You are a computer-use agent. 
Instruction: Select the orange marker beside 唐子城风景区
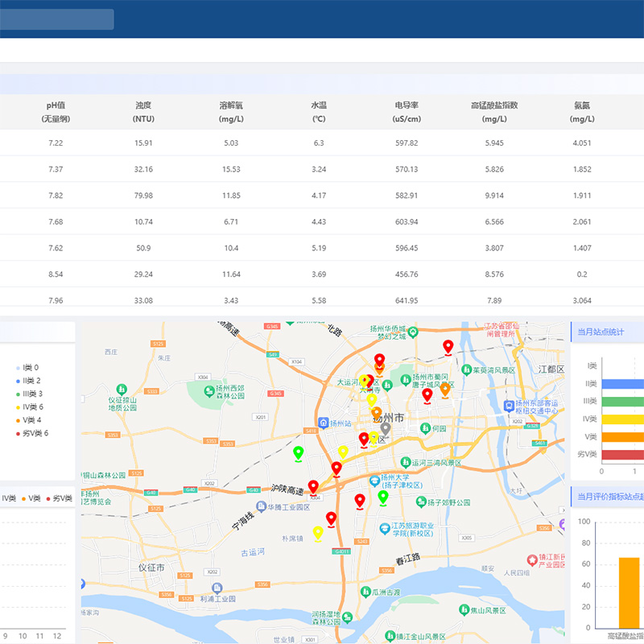pos(445,390)
